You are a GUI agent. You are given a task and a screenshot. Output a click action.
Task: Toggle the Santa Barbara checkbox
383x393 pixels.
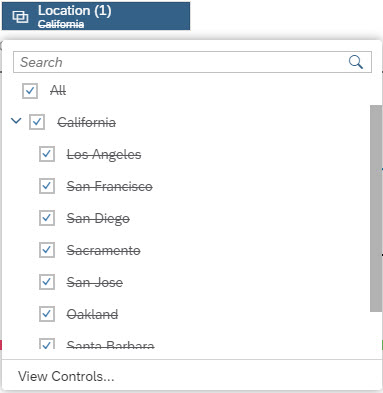click(x=47, y=344)
